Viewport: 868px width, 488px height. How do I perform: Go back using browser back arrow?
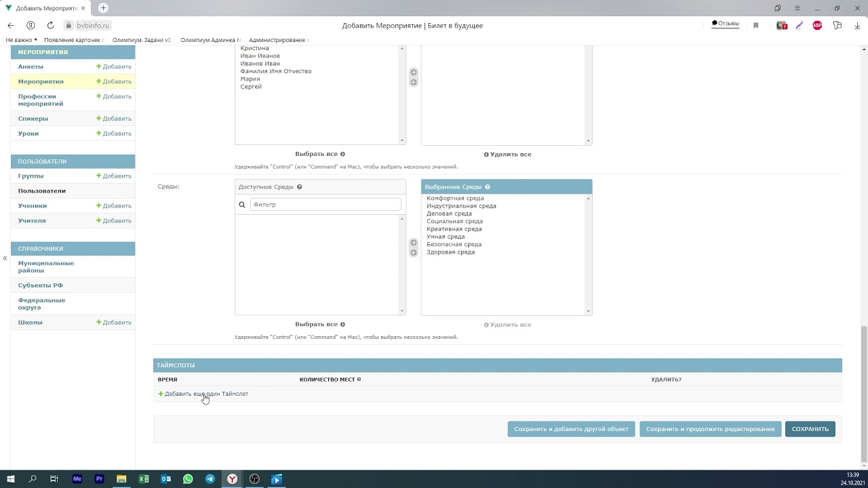pos(10,25)
